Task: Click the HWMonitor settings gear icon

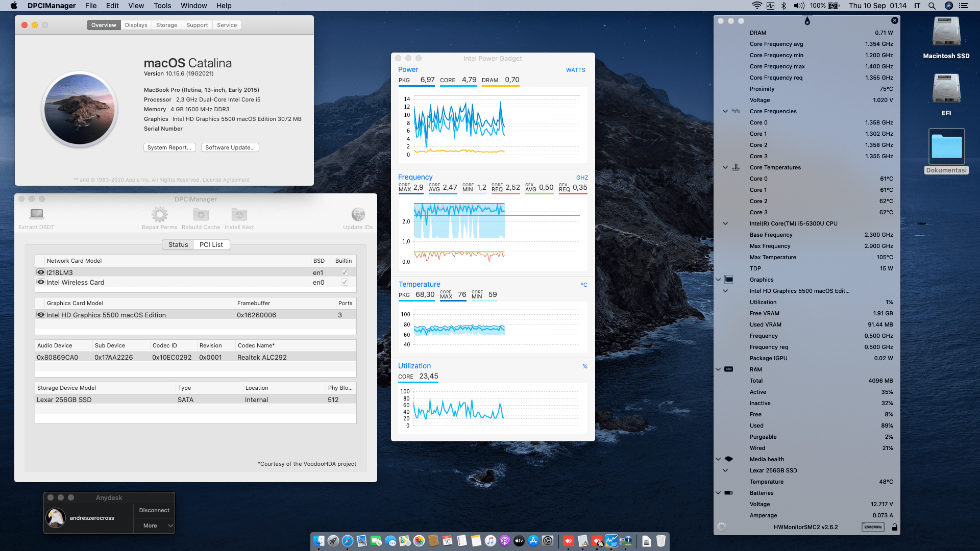Action: (722, 527)
